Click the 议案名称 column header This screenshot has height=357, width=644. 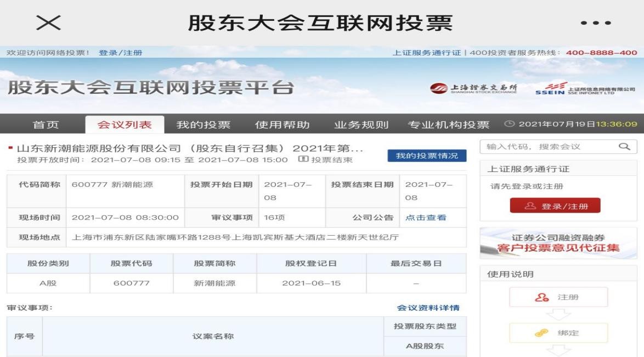pos(213,336)
